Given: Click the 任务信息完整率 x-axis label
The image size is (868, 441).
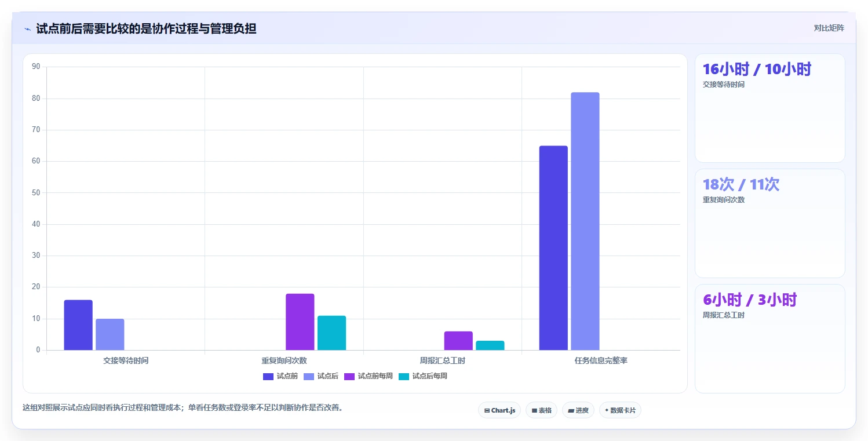Looking at the screenshot, I should pyautogui.click(x=601, y=360).
